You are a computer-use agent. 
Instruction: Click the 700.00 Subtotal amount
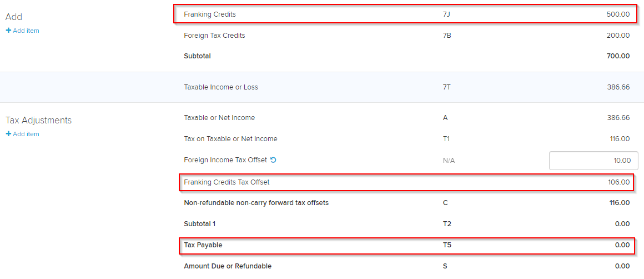tap(618, 56)
